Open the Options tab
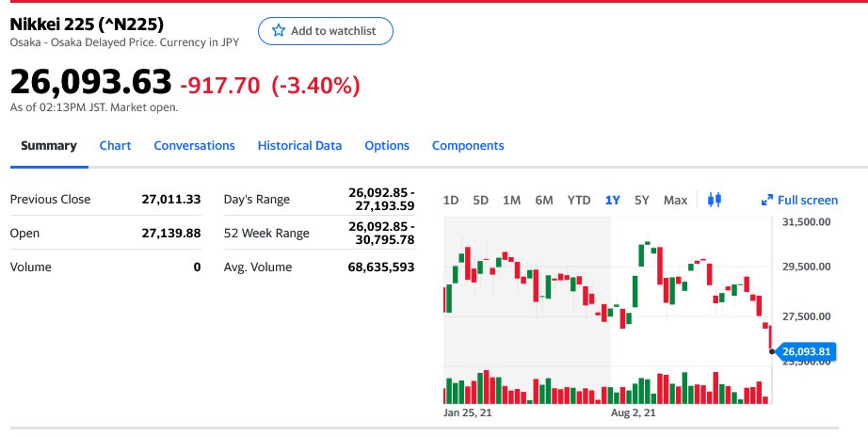The height and width of the screenshot is (437, 868). 387,146
